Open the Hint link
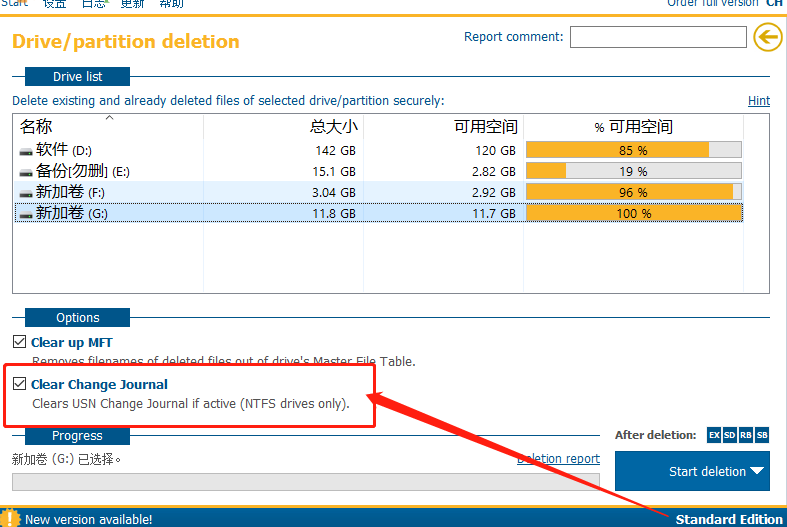 758,101
